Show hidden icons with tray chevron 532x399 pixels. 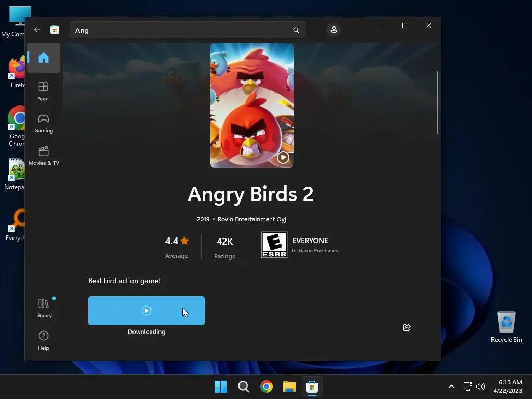[x=451, y=387]
